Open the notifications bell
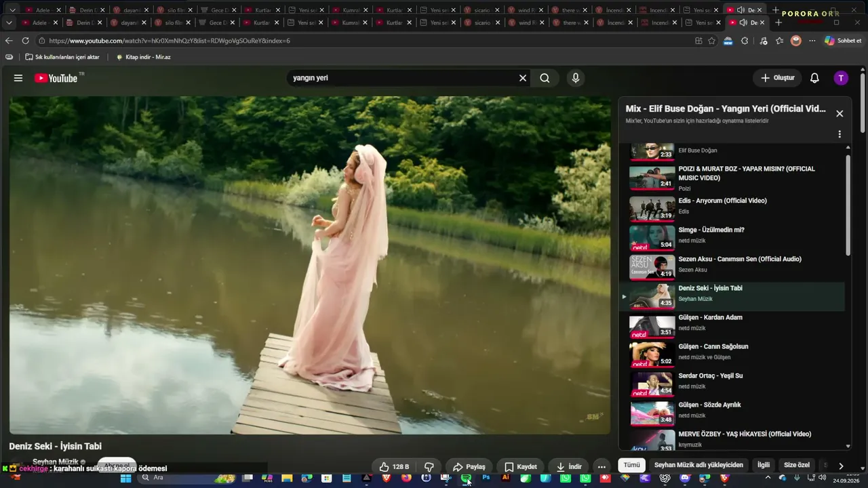Image resolution: width=868 pixels, height=488 pixels. [814, 78]
